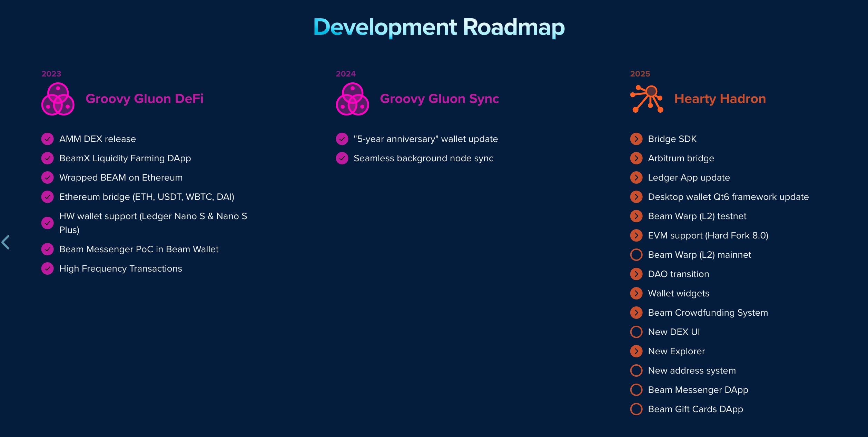Click the Wallet widgets text

pos(679,293)
